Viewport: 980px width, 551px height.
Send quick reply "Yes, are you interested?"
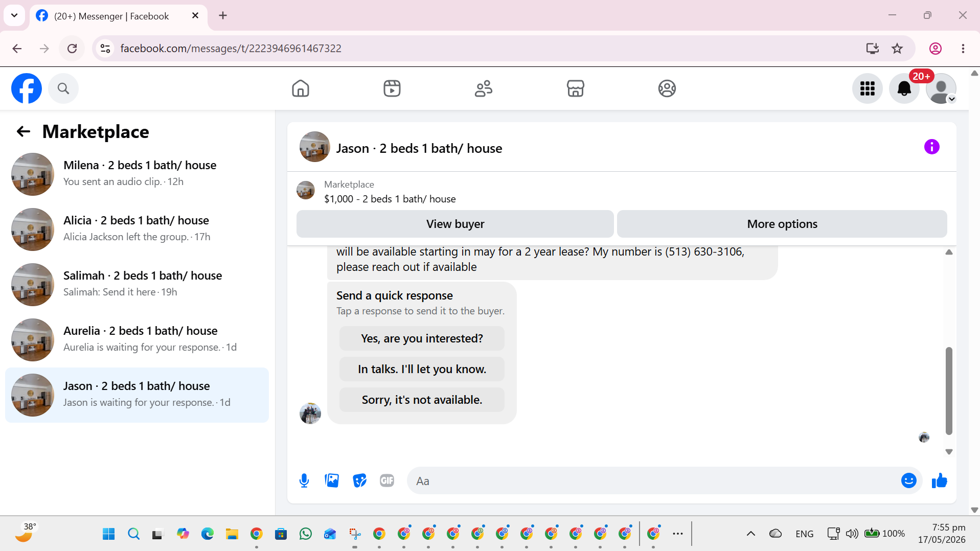pyautogui.click(x=422, y=338)
